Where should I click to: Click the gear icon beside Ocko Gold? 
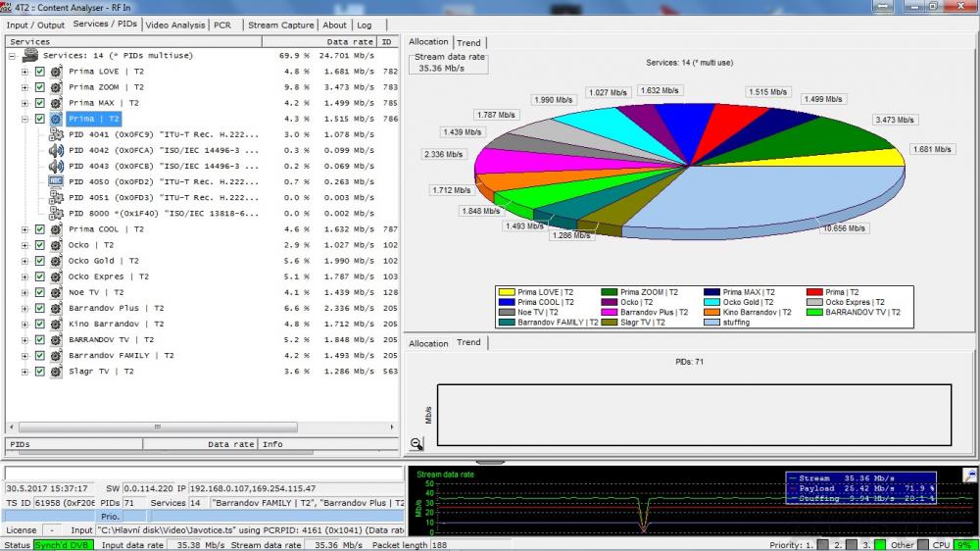(56, 261)
